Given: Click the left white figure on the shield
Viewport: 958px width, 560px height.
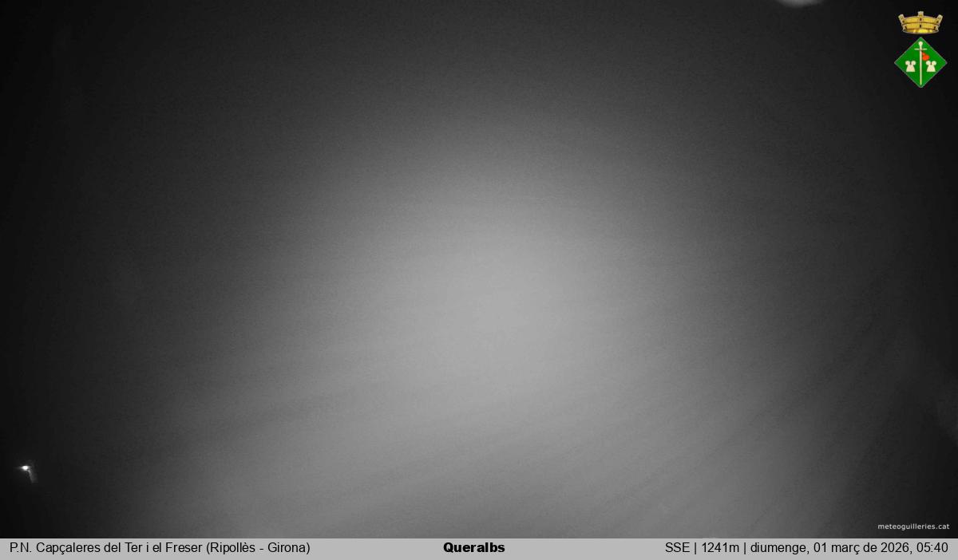Looking at the screenshot, I should click(911, 67).
